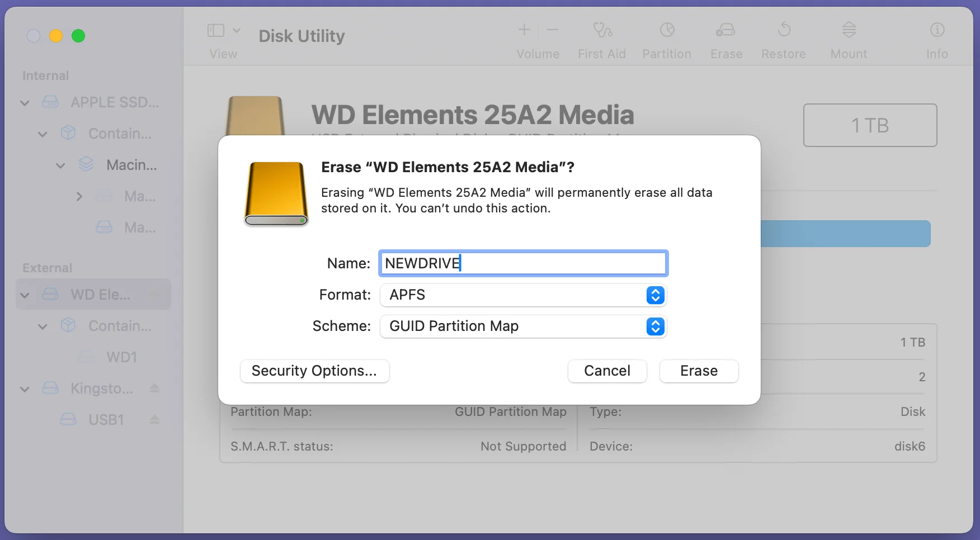The image size is (980, 540).
Task: Click the Restore toolbar icon
Action: click(784, 30)
